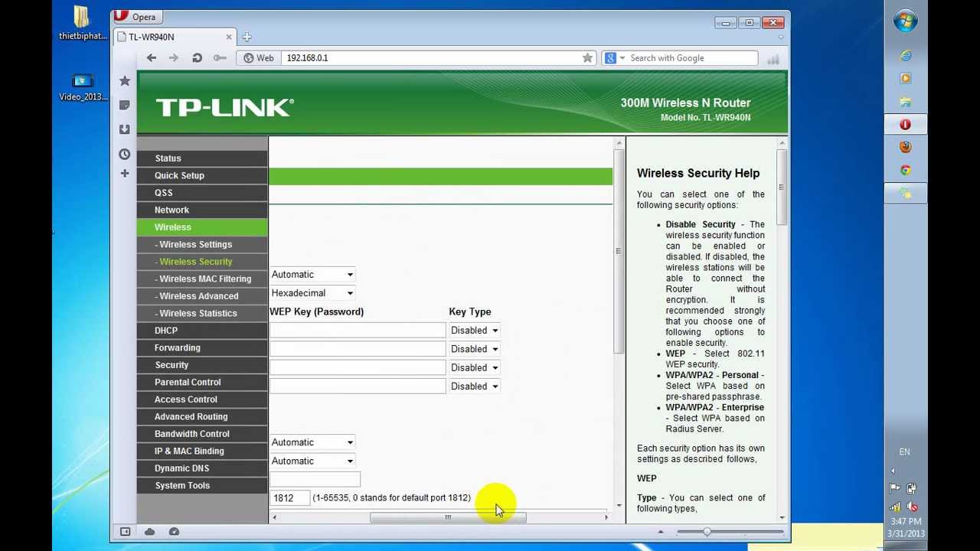Viewport: 980px width, 551px height.
Task: Open Opera Downloads panel icon
Action: [125, 129]
